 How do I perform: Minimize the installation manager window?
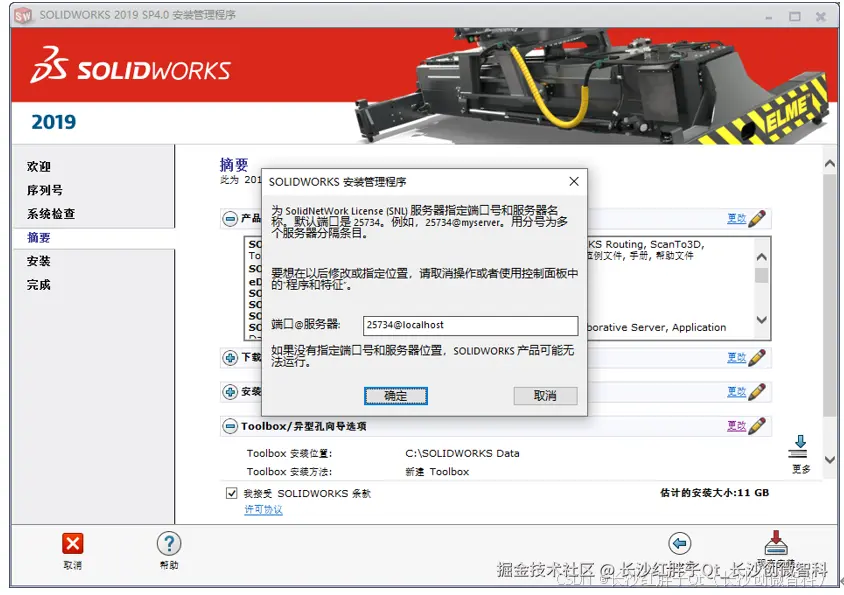[769, 17]
